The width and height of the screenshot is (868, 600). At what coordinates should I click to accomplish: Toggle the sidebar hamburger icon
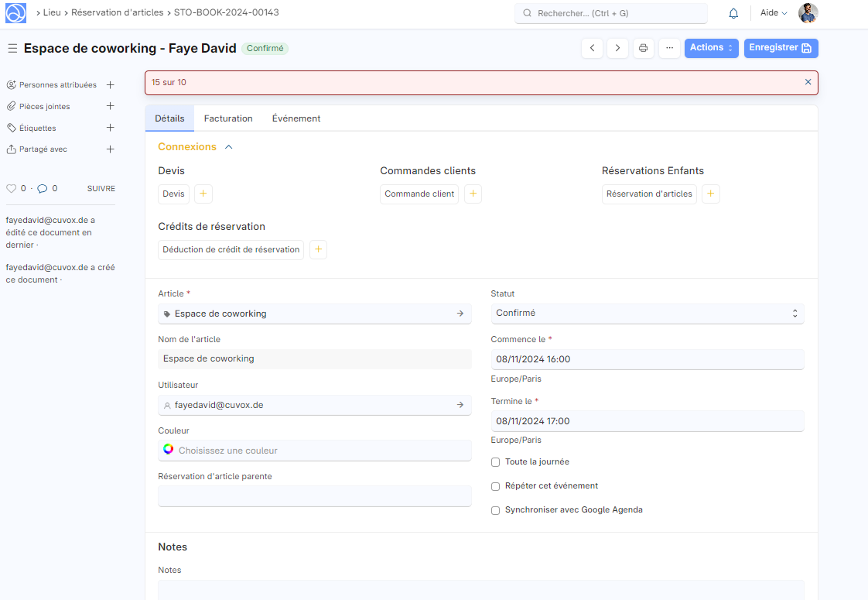pos(12,49)
